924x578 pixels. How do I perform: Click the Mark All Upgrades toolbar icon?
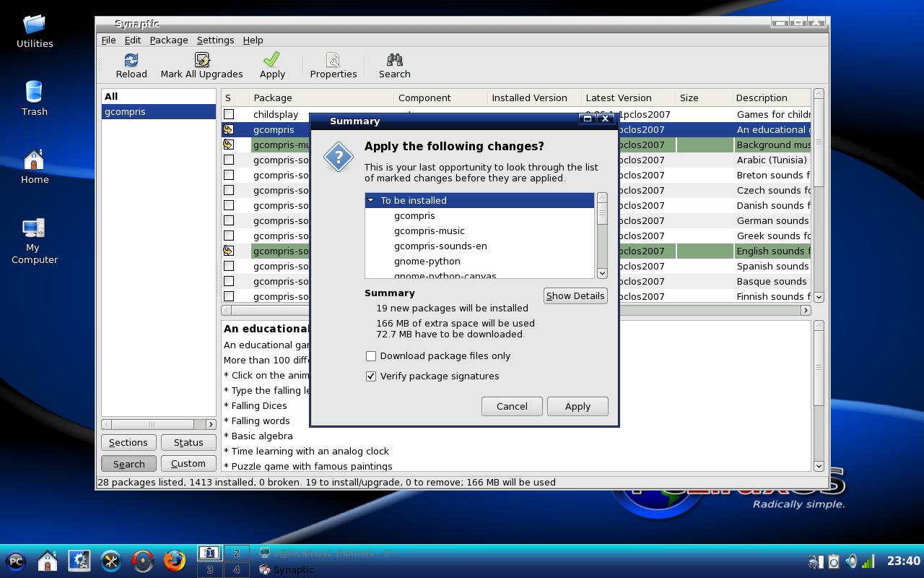click(201, 60)
